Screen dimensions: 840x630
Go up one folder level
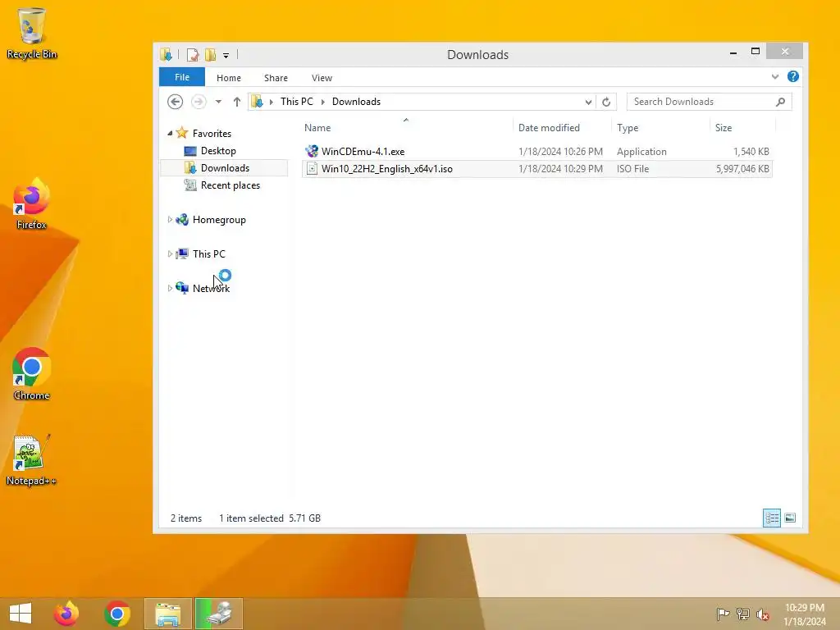pyautogui.click(x=237, y=102)
